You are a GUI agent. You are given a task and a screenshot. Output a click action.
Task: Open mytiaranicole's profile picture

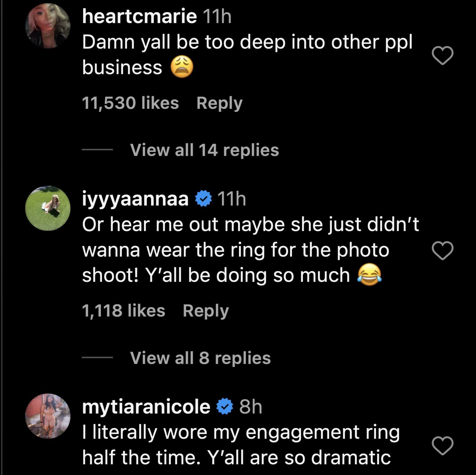click(48, 416)
